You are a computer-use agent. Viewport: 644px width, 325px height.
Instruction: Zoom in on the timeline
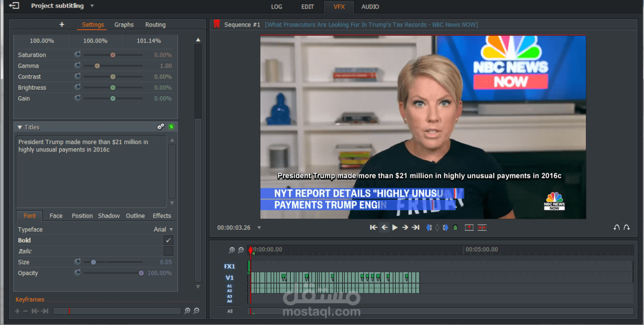[x=232, y=250]
